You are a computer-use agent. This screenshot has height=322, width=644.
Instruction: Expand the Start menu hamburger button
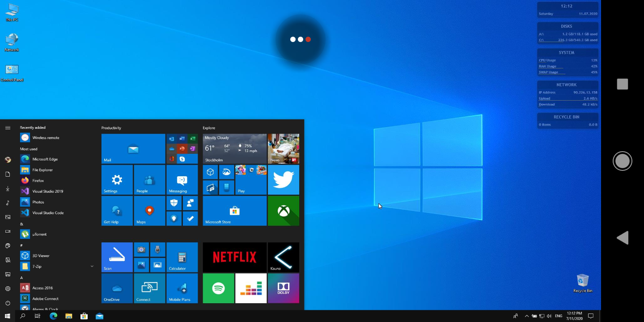coord(8,128)
